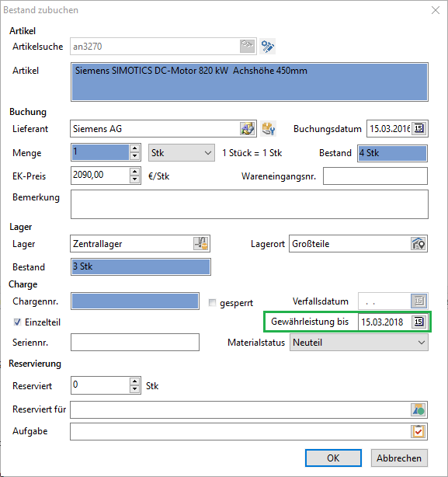Decrease Reserviert with the down arrow
This screenshot has width=448, height=477.
pos(134,389)
